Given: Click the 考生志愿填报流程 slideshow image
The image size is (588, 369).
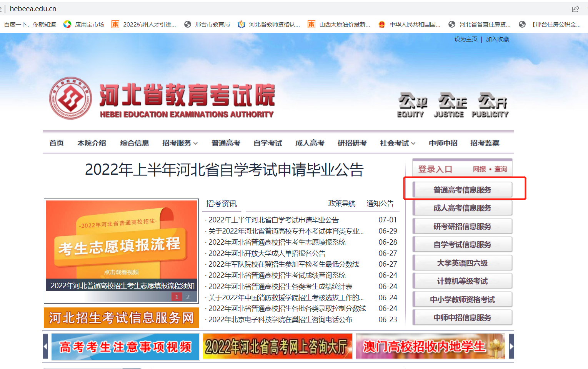Looking at the screenshot, I should tap(121, 239).
